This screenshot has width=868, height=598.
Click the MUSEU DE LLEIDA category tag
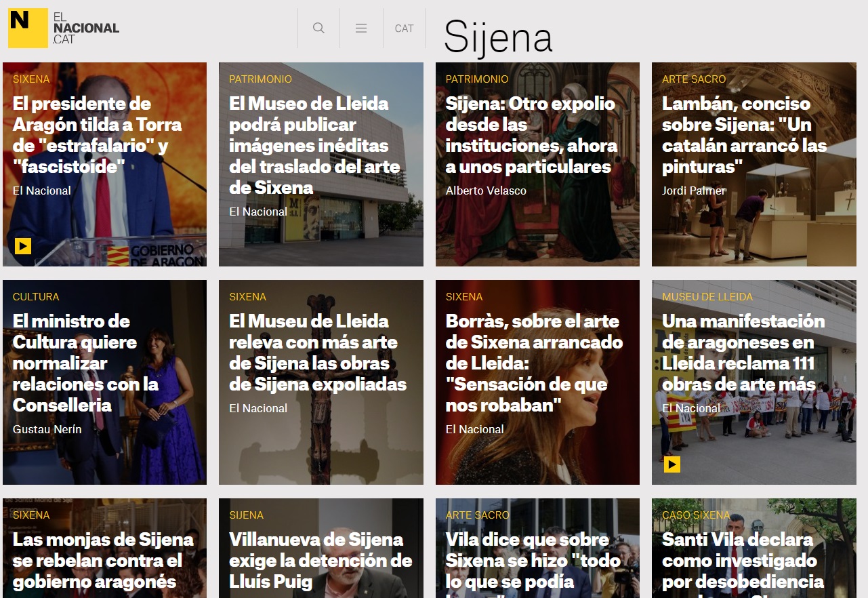(707, 297)
